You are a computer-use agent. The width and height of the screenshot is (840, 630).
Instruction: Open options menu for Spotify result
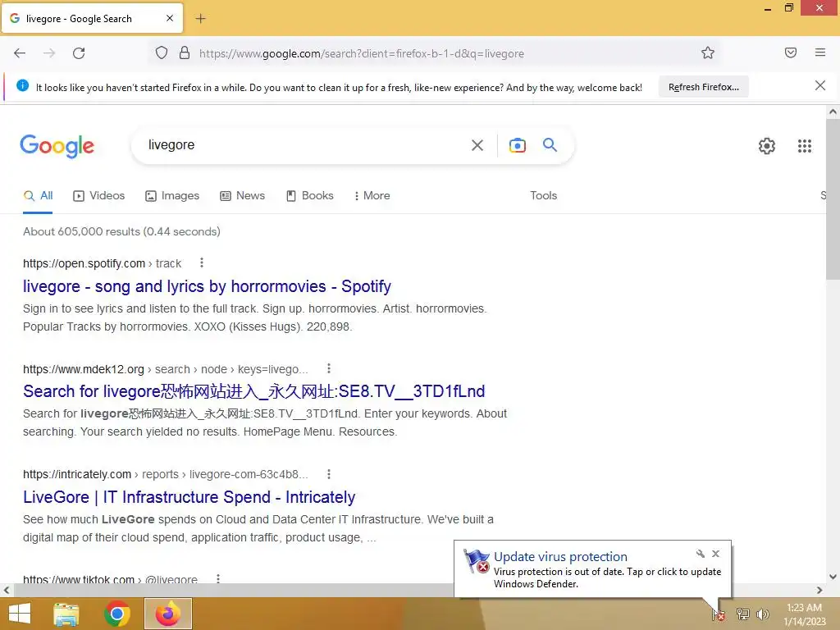click(x=202, y=263)
